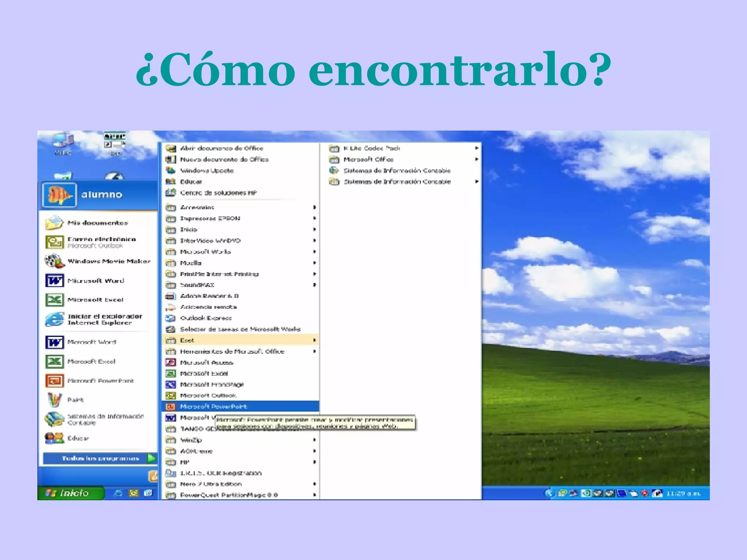The width and height of the screenshot is (747, 560).
Task: Click the Windows Movie Maker icon
Action: [55, 261]
